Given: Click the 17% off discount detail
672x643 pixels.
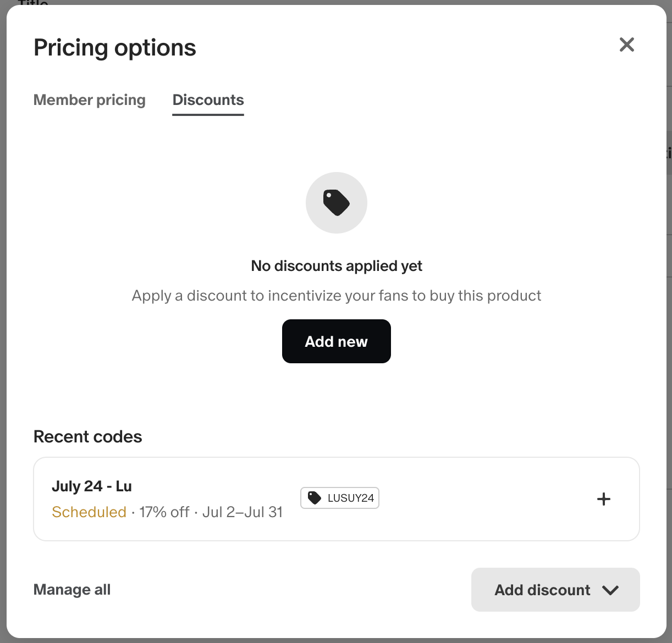Looking at the screenshot, I should coord(164,512).
